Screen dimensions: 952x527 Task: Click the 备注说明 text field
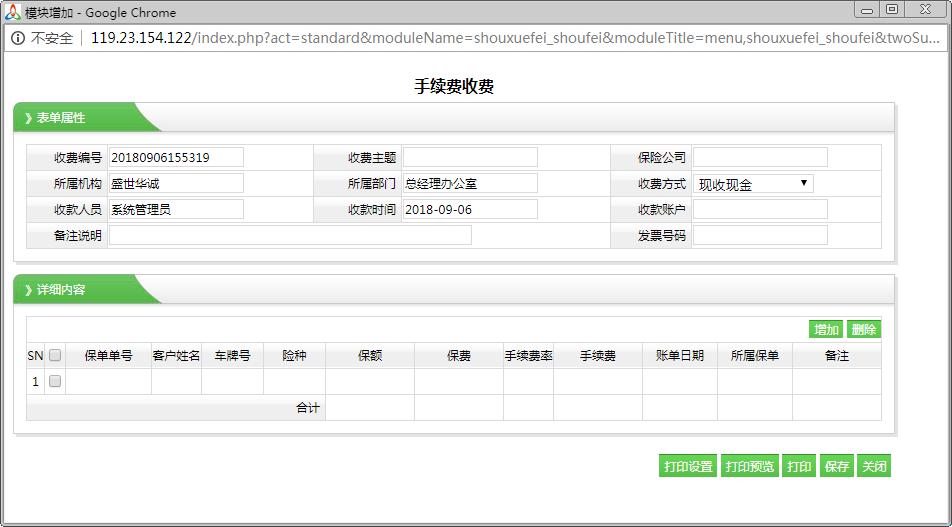(290, 235)
